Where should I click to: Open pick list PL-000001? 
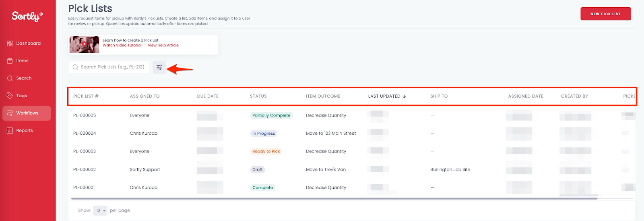coord(84,188)
